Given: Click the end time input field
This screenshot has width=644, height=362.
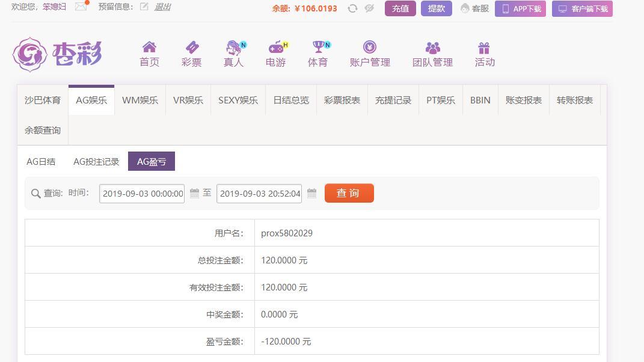Looking at the screenshot, I should [259, 194].
